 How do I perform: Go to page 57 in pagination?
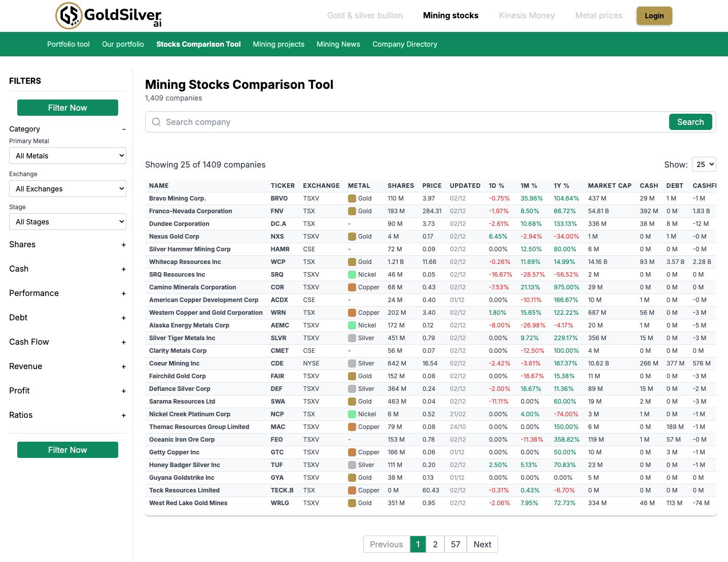[x=456, y=544]
